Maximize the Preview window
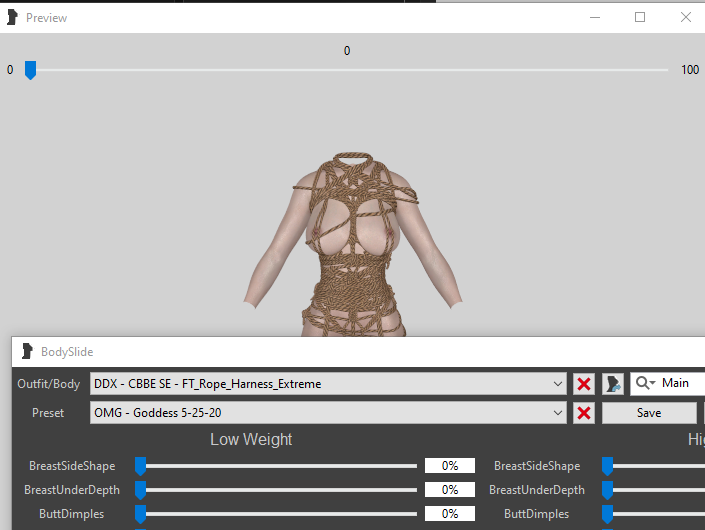Screen dimensions: 705x530 tap(640, 18)
